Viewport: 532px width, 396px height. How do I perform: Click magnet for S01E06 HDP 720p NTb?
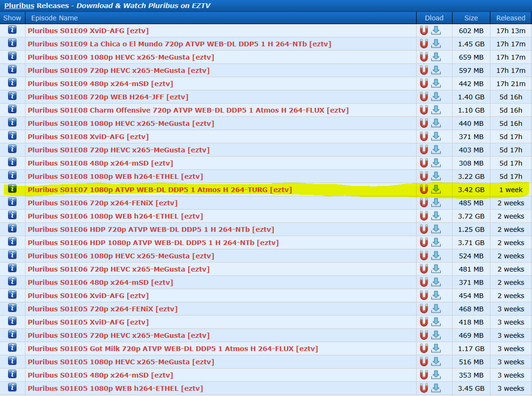(x=424, y=229)
